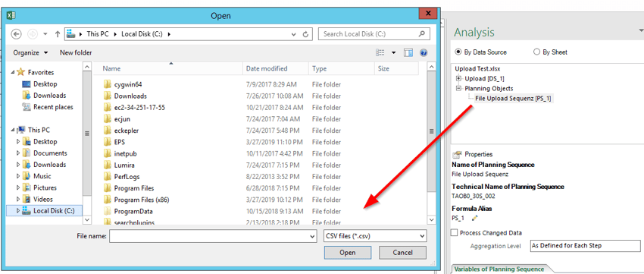Select the ec2-34-251-17-55 folder
The height and width of the screenshot is (274, 644).
(x=139, y=107)
